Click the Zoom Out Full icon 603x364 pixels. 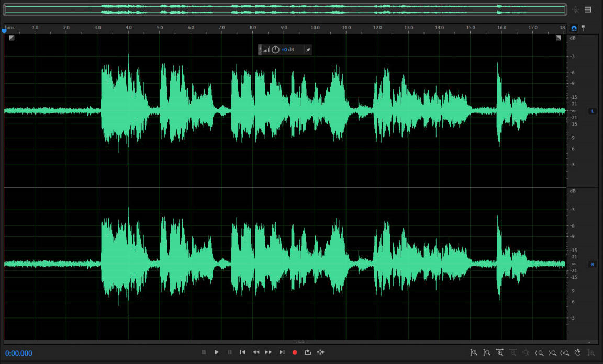click(x=526, y=352)
